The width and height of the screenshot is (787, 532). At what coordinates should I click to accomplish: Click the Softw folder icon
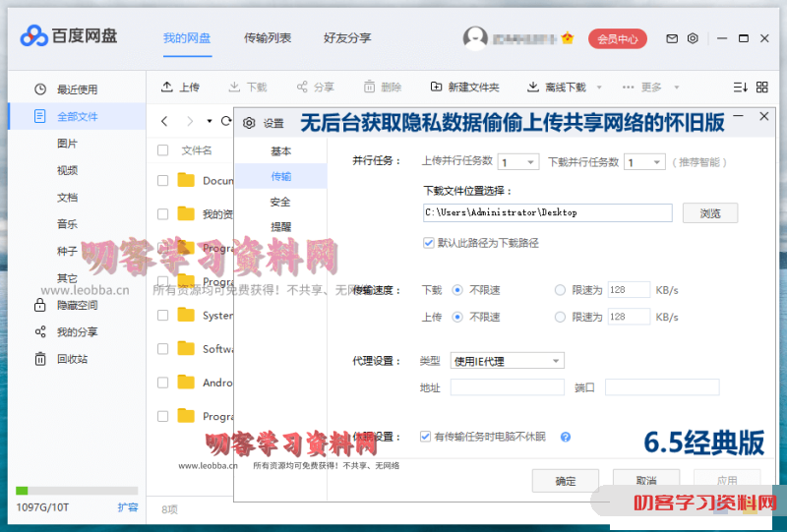click(186, 348)
